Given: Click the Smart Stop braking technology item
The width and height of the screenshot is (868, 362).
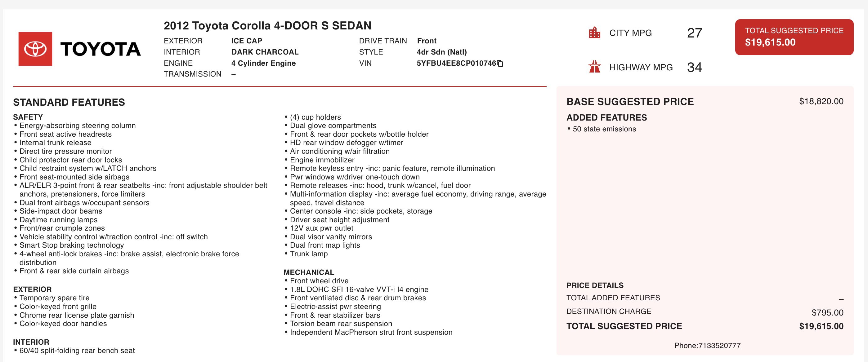Looking at the screenshot, I should [71, 245].
